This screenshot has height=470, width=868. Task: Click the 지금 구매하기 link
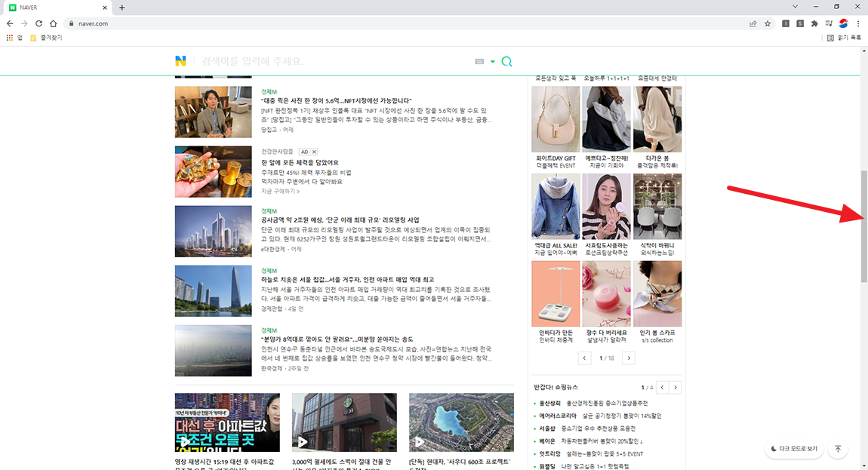[x=280, y=192]
